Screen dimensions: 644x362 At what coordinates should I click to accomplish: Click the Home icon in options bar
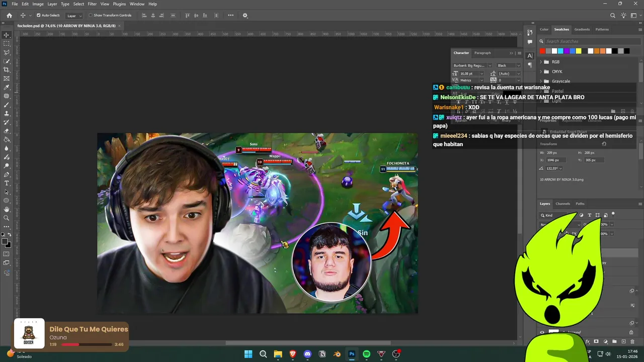[x=9, y=16]
